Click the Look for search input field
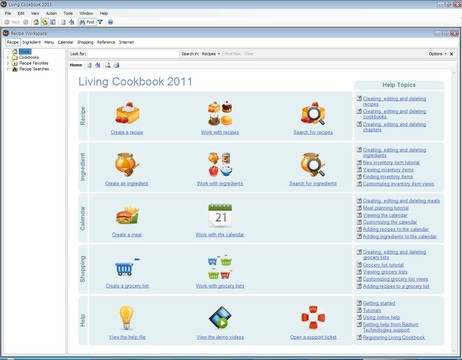This screenshot has width=462, height=360. pyautogui.click(x=133, y=54)
